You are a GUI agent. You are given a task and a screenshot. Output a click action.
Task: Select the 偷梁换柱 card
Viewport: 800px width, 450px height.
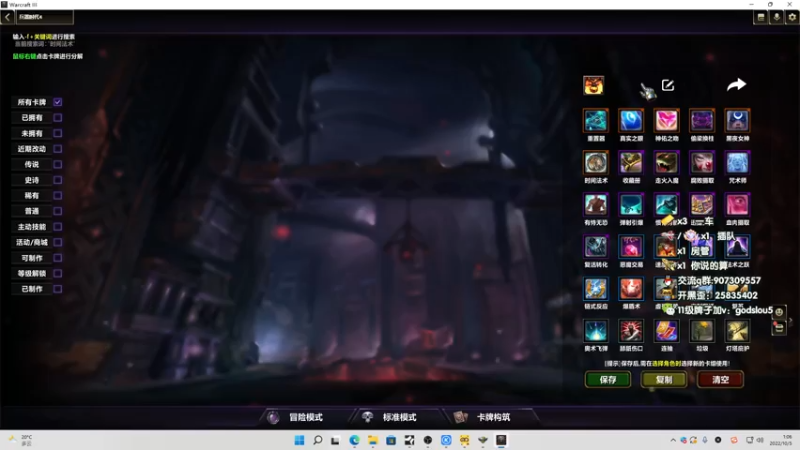click(702, 121)
